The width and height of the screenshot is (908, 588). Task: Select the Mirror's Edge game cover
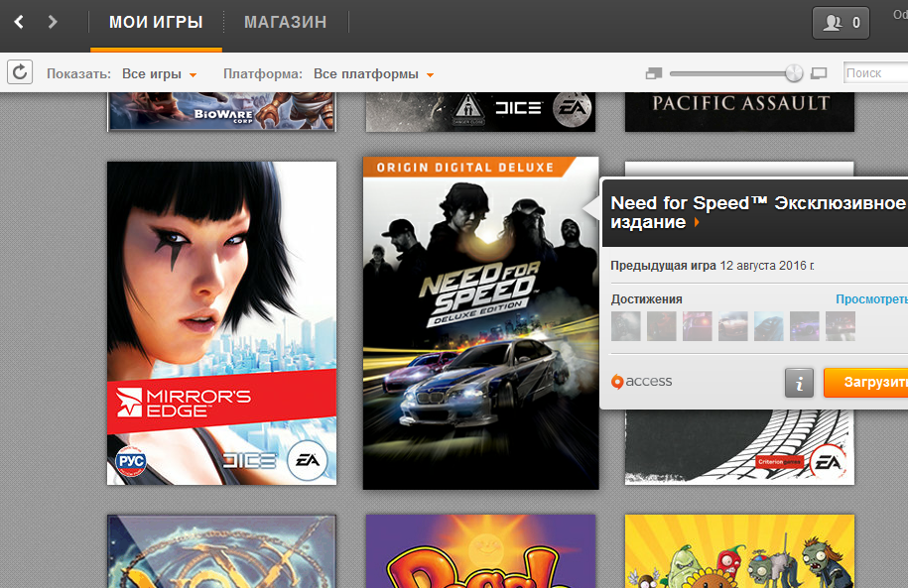[x=221, y=323]
